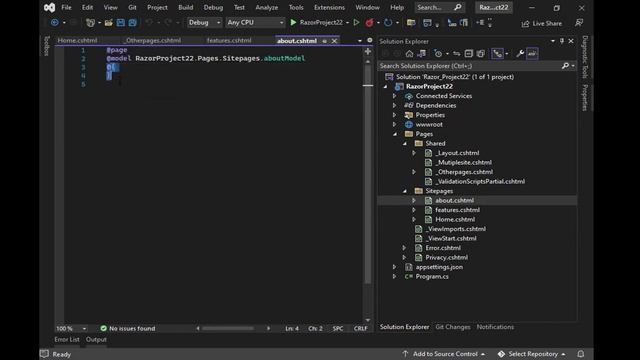Open Properties wrench icon in Solution Explorer

pos(520,53)
